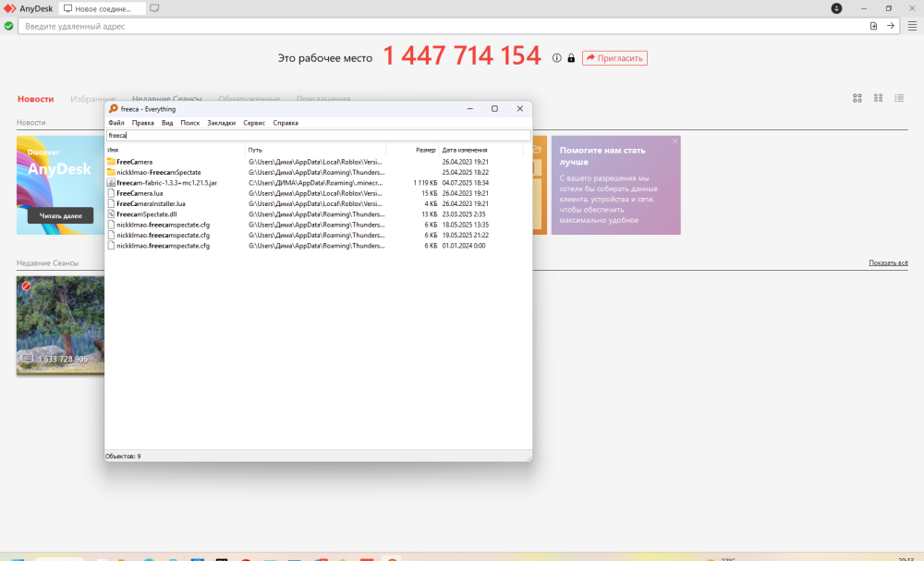
Task: Open the Справка menu in Everything
Action: tap(286, 123)
